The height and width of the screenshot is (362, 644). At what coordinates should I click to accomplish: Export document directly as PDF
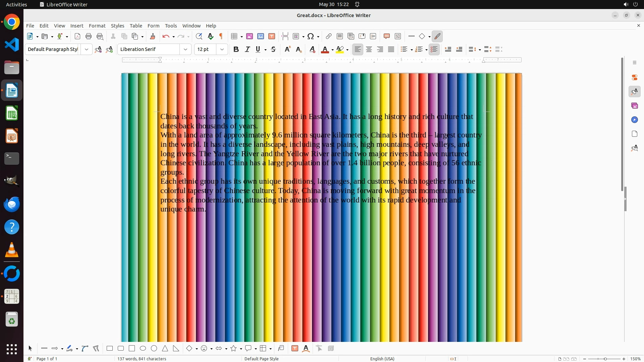pyautogui.click(x=77, y=36)
